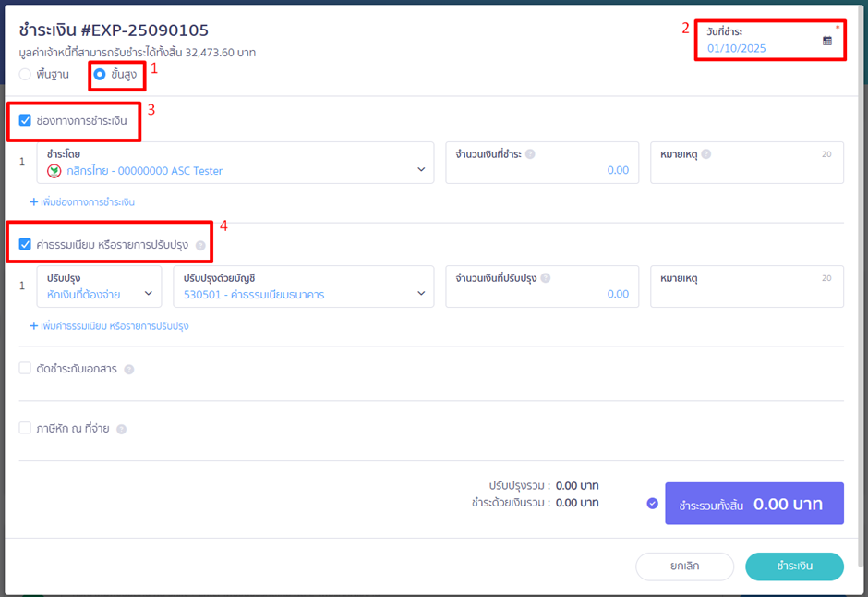The image size is (868, 597).
Task: Enable the ตัดชำระกับเอกสาร checkbox
Action: 25,369
